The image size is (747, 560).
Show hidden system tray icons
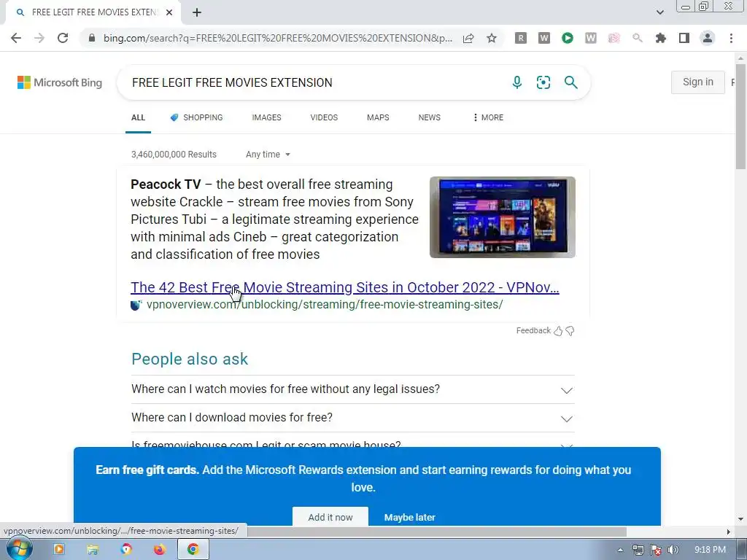[x=620, y=550]
